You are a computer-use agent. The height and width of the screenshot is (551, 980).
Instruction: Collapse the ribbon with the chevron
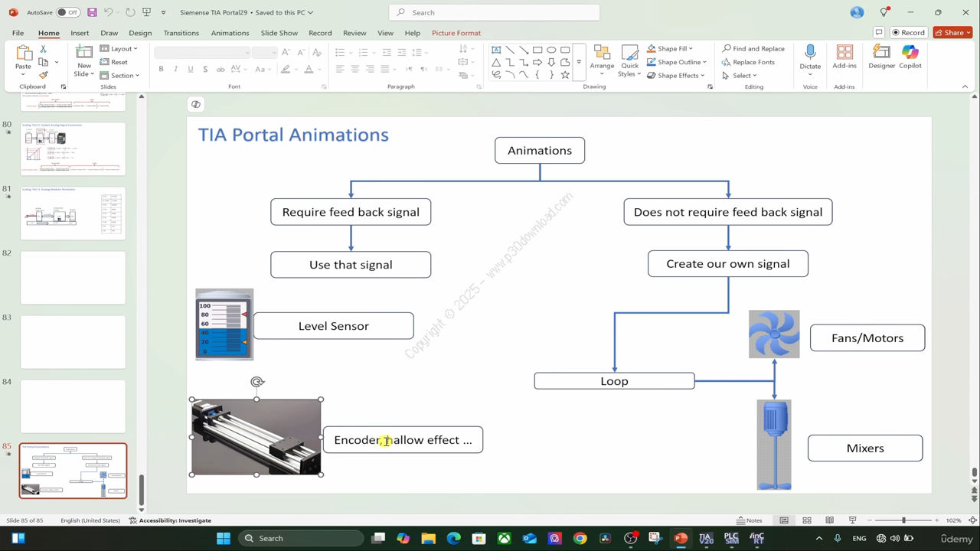[x=965, y=86]
